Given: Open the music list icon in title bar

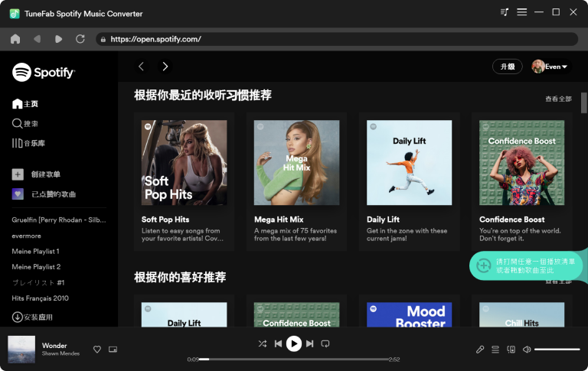Looking at the screenshot, I should [505, 12].
